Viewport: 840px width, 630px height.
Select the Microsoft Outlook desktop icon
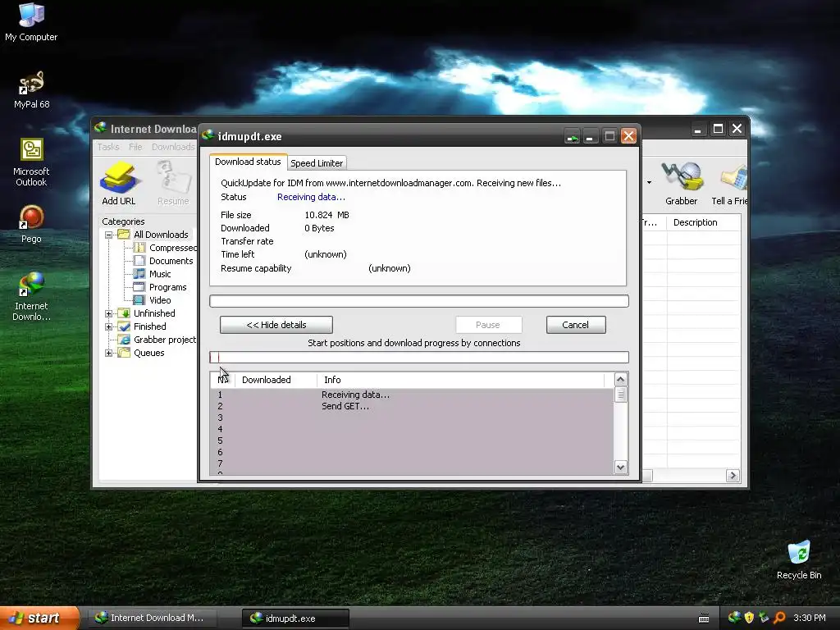(31, 162)
